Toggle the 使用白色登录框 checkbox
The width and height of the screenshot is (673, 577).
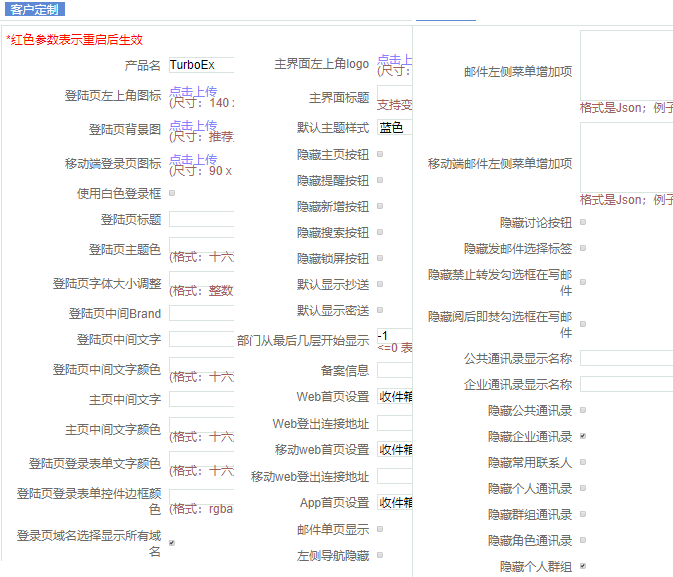tap(172, 193)
